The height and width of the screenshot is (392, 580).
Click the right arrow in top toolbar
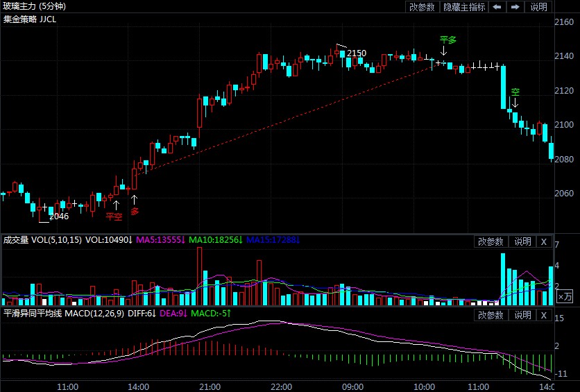click(x=515, y=7)
